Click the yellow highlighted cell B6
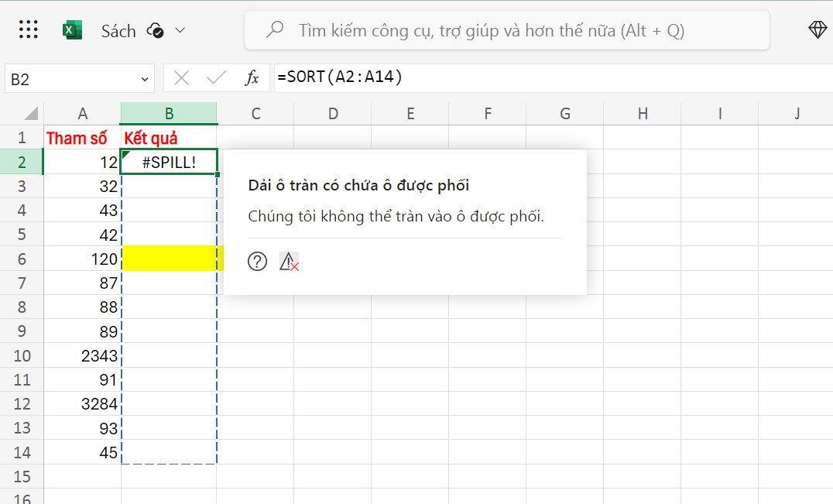This screenshot has height=504, width=833. [169, 259]
